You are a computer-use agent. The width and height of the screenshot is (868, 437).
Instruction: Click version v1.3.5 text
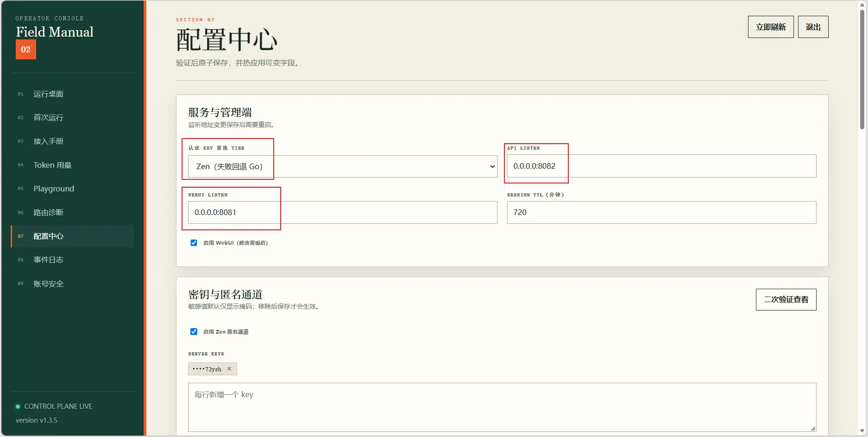37,420
